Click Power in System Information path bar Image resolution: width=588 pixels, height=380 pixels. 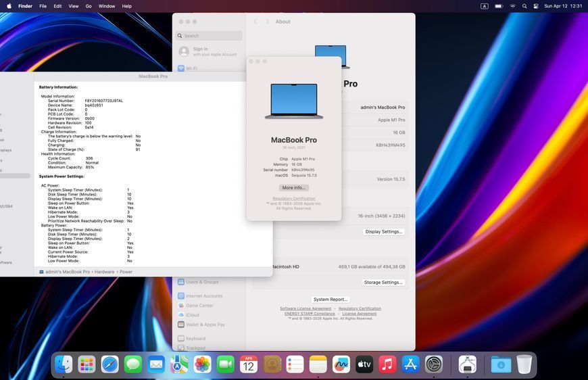click(x=126, y=272)
